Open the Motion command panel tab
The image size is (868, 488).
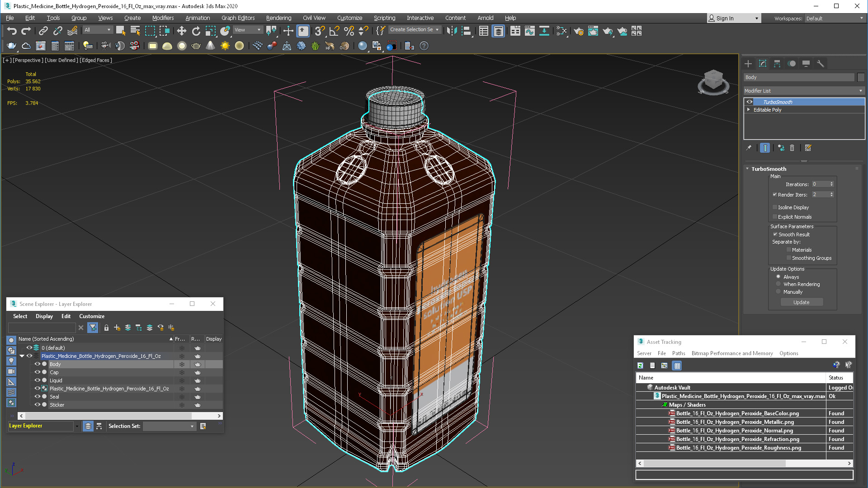pyautogui.click(x=792, y=64)
